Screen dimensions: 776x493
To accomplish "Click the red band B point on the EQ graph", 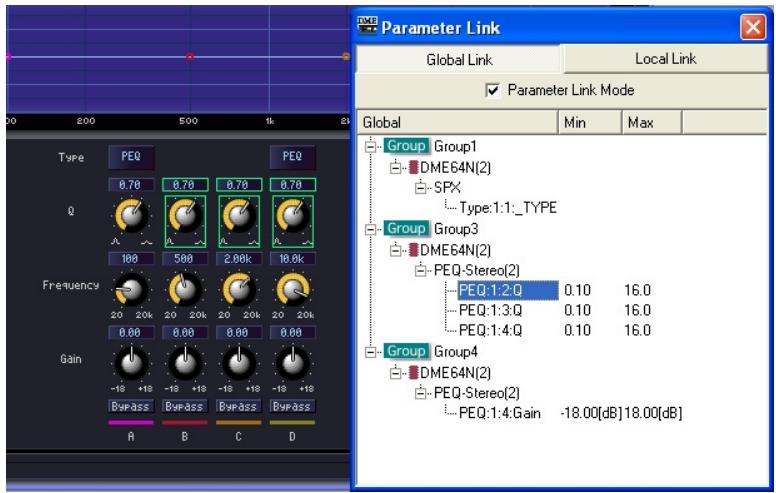I will [190, 56].
